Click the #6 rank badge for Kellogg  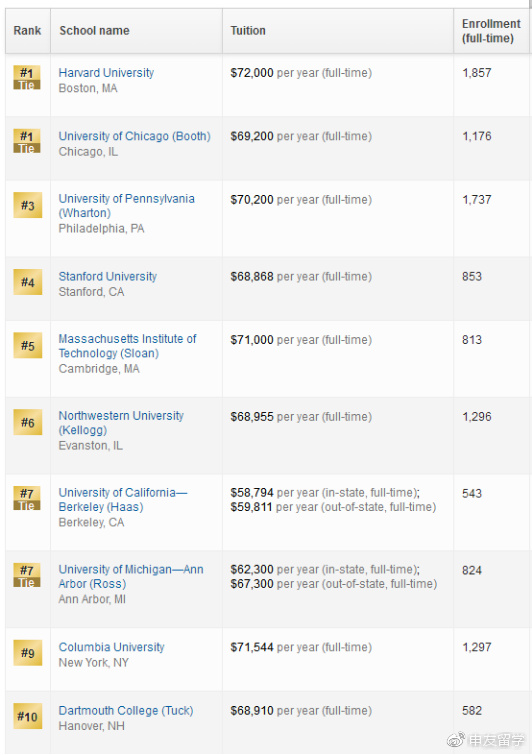27,422
